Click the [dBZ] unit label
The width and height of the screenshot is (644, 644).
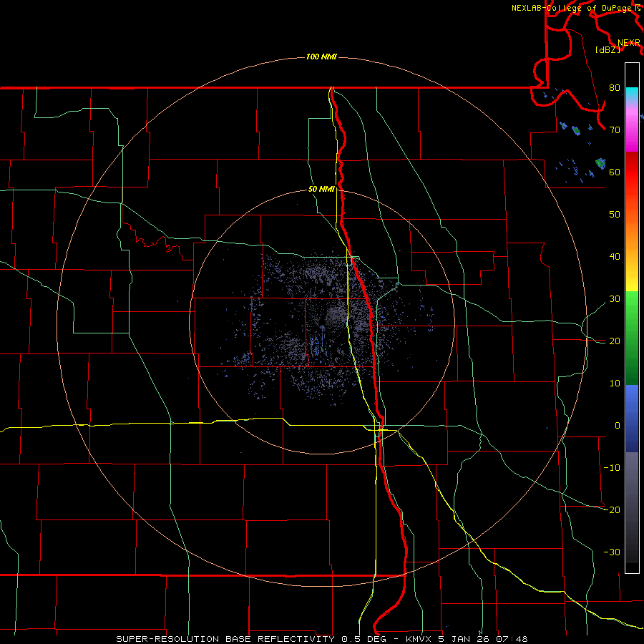[x=608, y=50]
